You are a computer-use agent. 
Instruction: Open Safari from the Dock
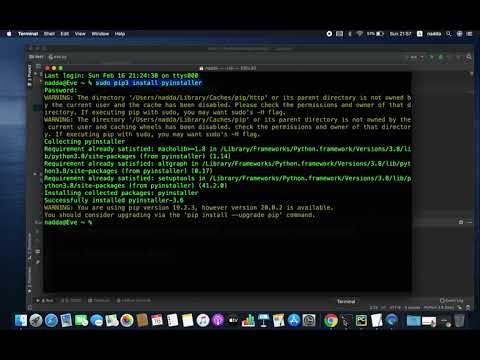tap(51, 321)
